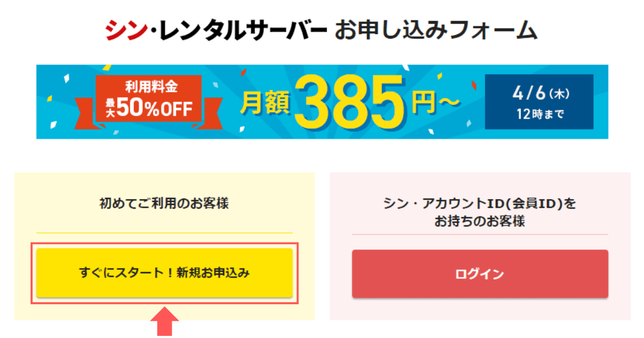644x338 pixels.
Task: Click the large yellow 385 number
Action: (x=354, y=100)
